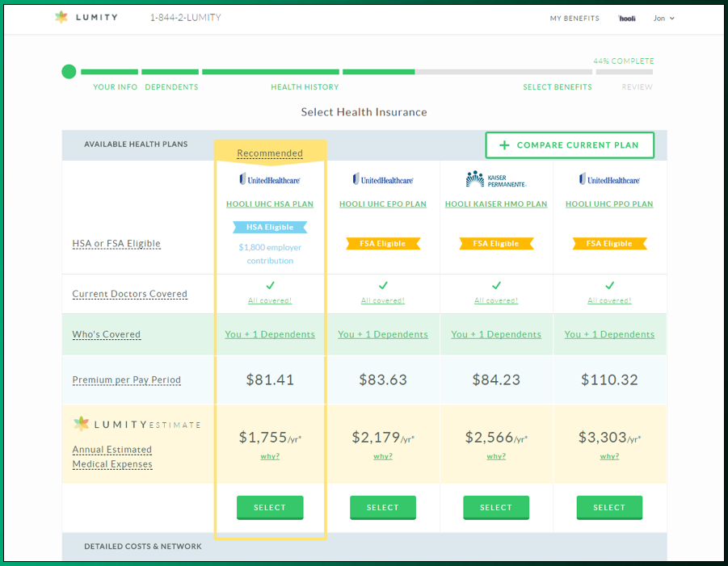Click the Who's Covered row label
The height and width of the screenshot is (566, 728).
coord(107,334)
